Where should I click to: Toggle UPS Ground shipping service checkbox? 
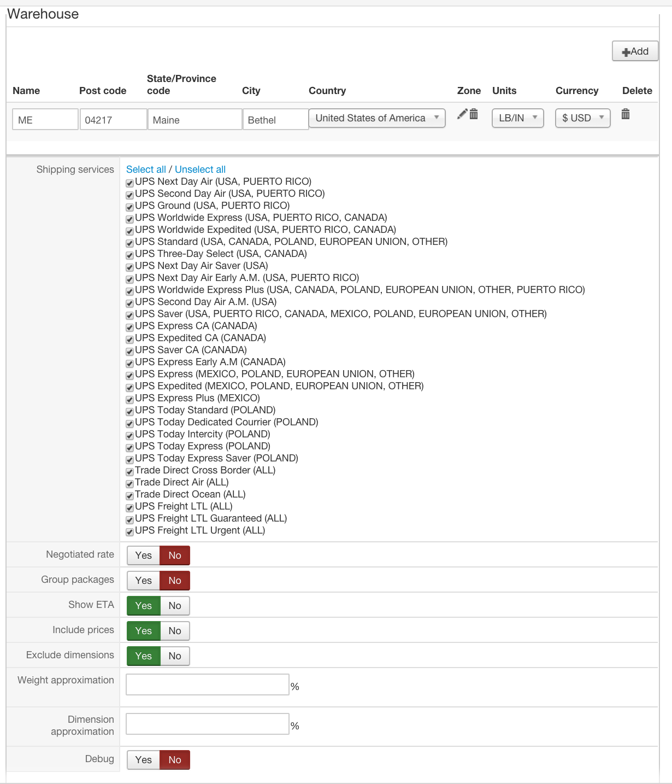[x=130, y=207]
